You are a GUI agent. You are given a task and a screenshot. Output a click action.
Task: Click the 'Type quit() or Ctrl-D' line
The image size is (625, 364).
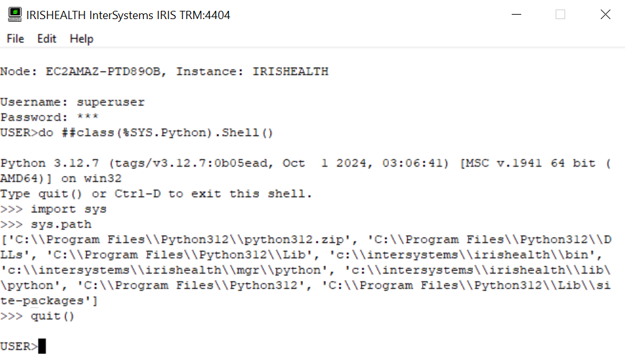(x=156, y=194)
